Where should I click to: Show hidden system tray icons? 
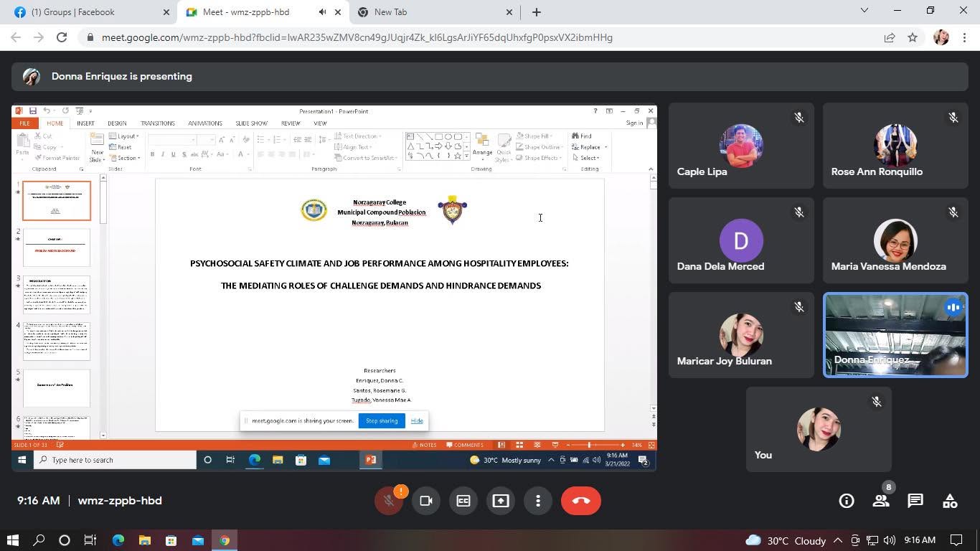[x=837, y=540]
